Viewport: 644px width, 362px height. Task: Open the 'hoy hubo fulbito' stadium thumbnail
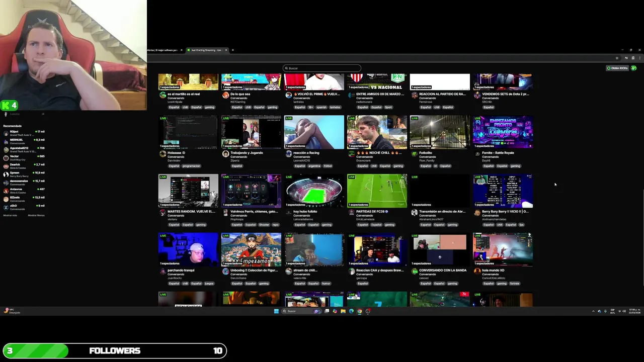click(314, 191)
